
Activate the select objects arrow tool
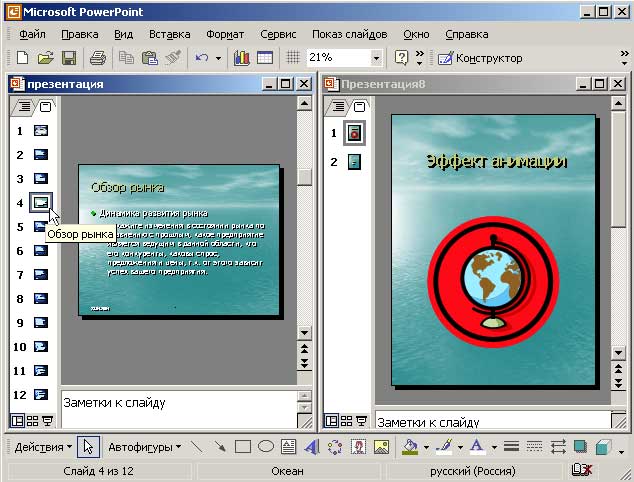coord(88,447)
